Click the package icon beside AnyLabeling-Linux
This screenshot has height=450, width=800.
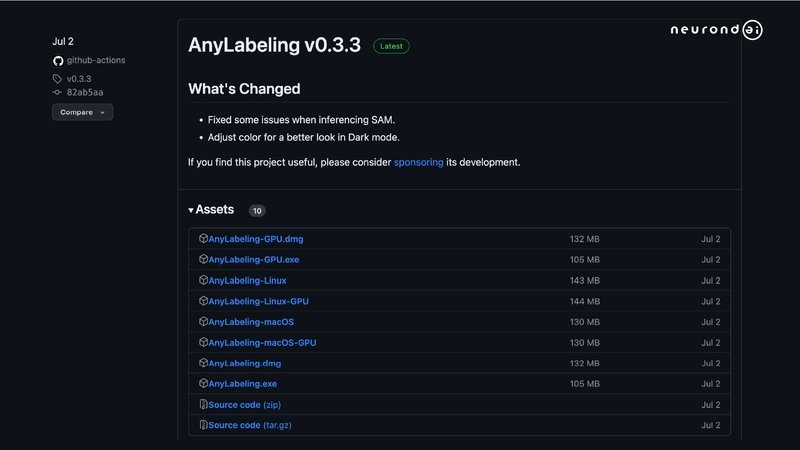click(x=203, y=280)
